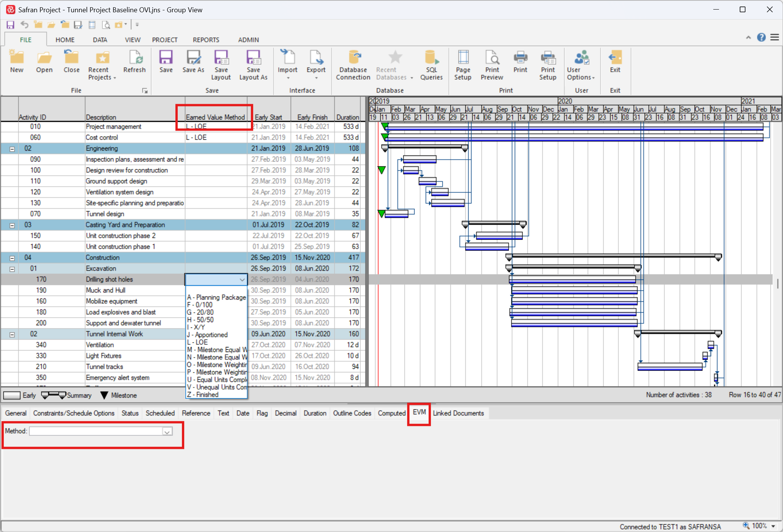Image resolution: width=783 pixels, height=532 pixels.
Task: Click the vertical scrollbar thumb of the Gantt
Action: click(778, 284)
